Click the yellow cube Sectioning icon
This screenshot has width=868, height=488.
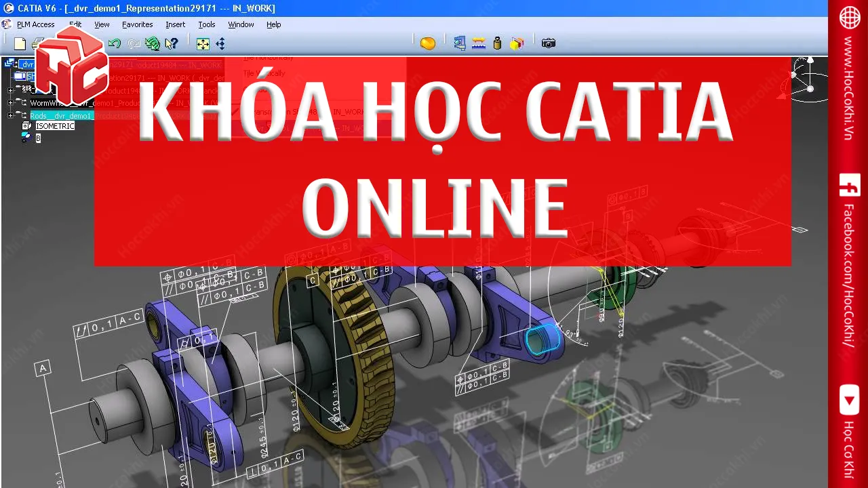tap(517, 43)
